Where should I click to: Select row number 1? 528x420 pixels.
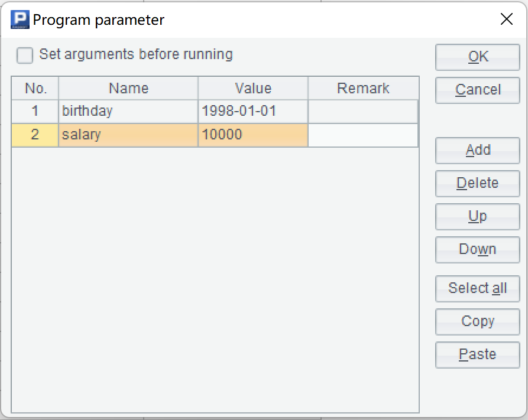pyautogui.click(x=35, y=111)
